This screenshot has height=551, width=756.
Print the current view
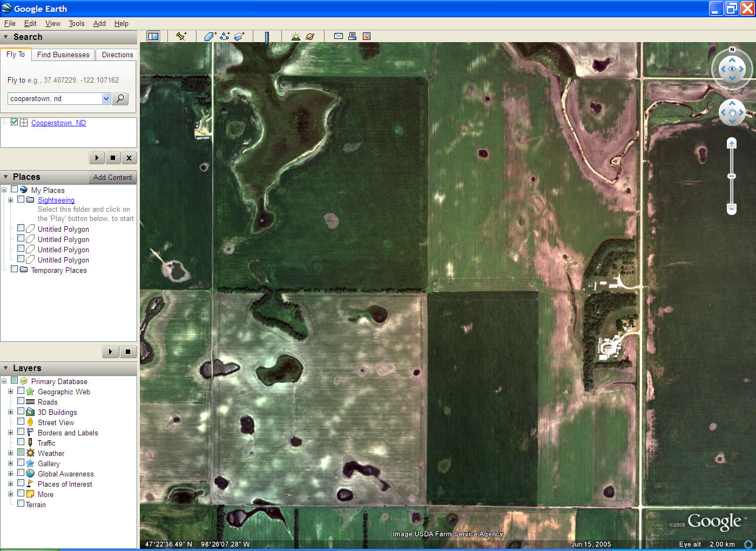pyautogui.click(x=352, y=36)
